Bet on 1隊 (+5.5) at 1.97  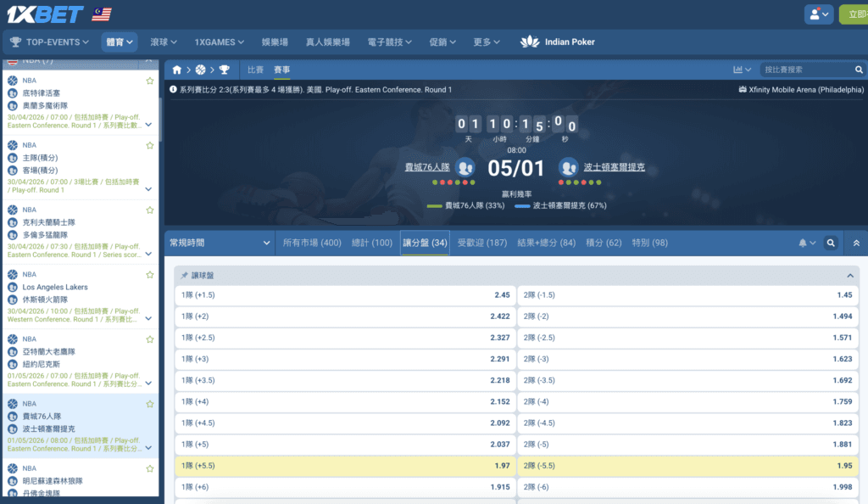click(346, 466)
